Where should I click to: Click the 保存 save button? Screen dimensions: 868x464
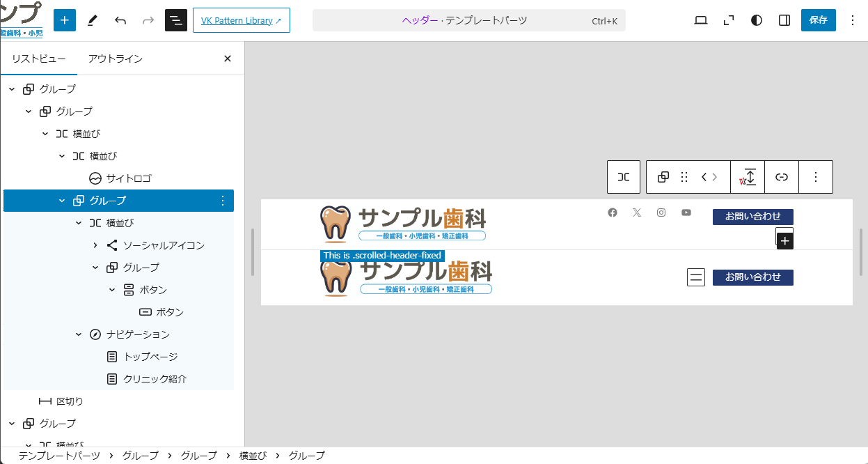click(818, 20)
